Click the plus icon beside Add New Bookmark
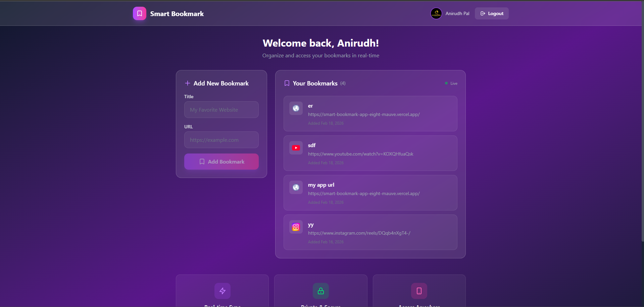Screen dimensions: 644x307 pyautogui.click(x=188, y=83)
